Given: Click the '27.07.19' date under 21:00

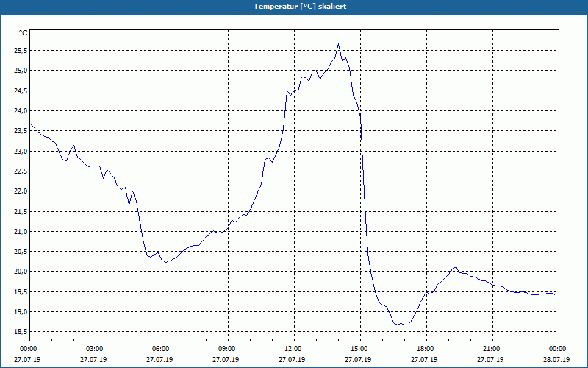Looking at the screenshot, I should click(490, 359).
